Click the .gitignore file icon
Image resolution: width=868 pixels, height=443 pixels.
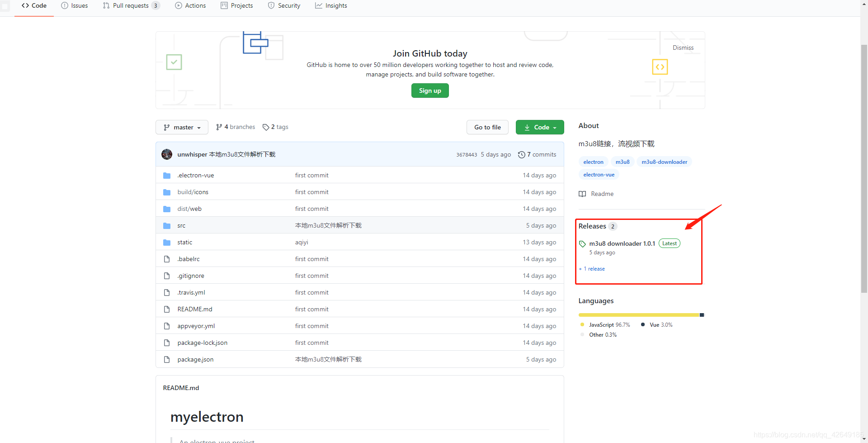pos(167,276)
